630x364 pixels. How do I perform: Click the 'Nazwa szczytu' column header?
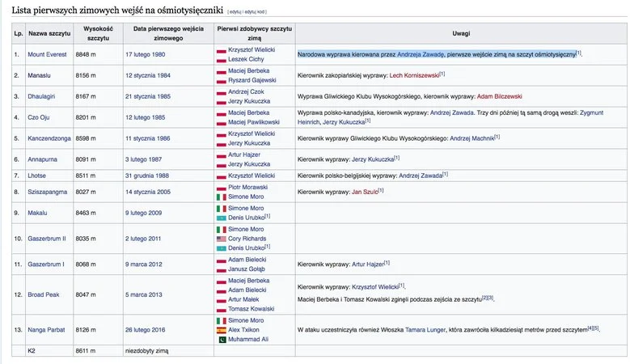pyautogui.click(x=49, y=33)
